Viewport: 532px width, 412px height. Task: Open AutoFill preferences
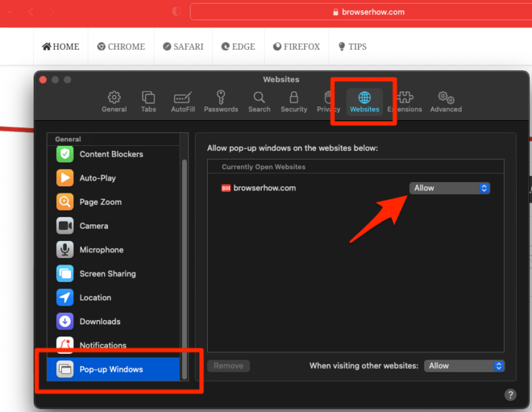tap(183, 101)
